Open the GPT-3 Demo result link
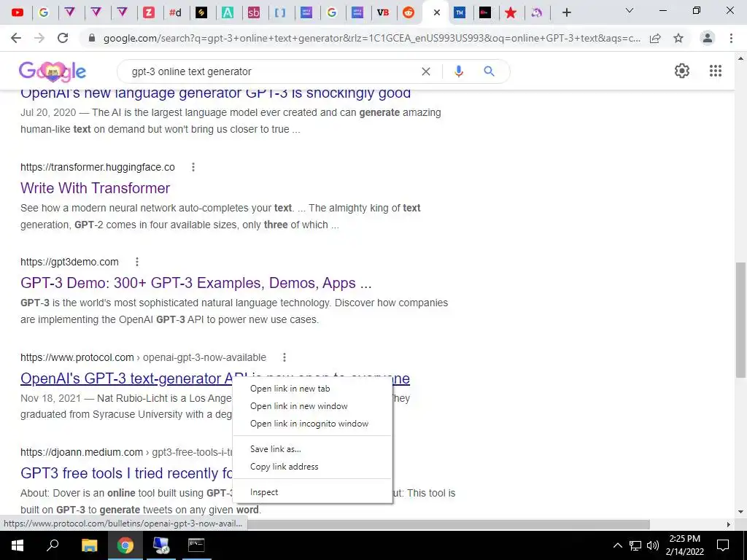The image size is (747, 560). point(196,283)
